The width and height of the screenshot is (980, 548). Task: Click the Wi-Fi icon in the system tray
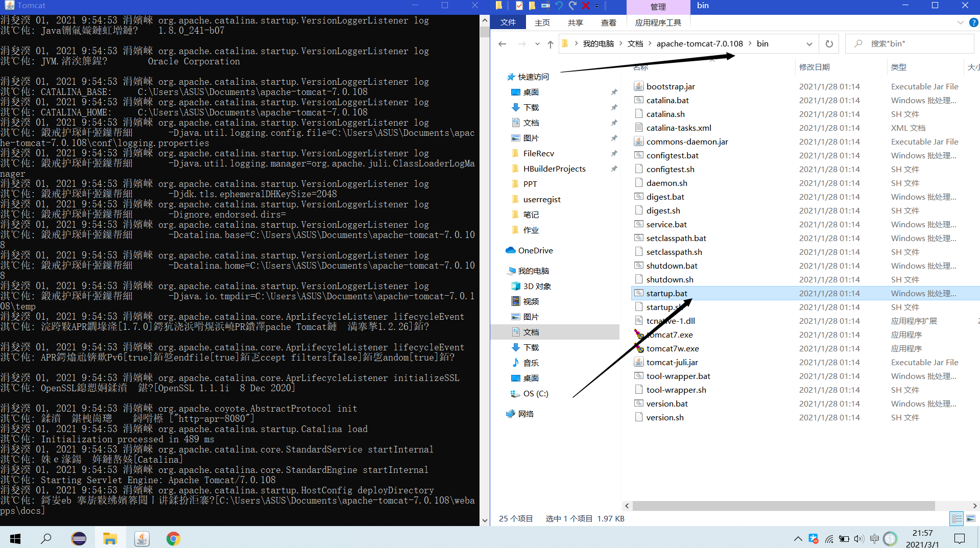828,538
